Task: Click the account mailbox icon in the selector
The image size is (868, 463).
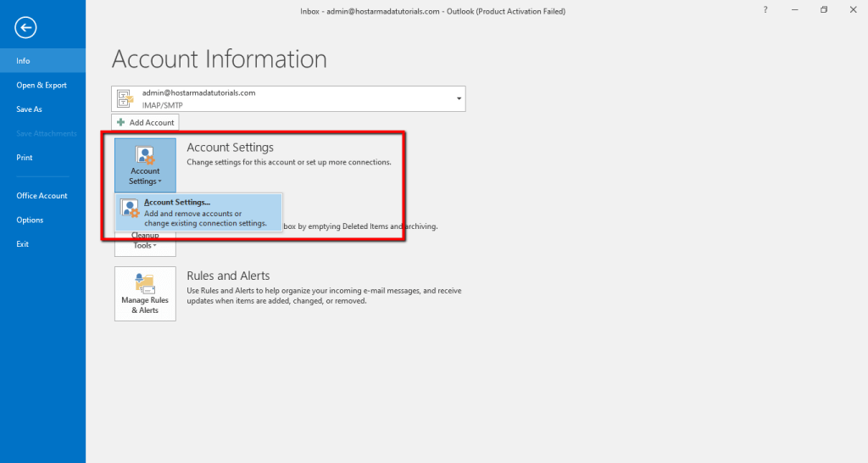Action: [x=125, y=98]
